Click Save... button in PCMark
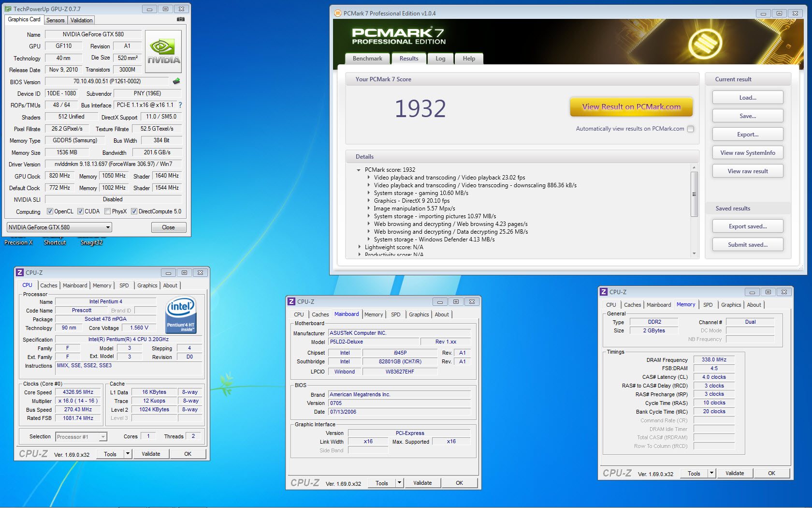Viewport: 812px width, 508px height. 748,116
